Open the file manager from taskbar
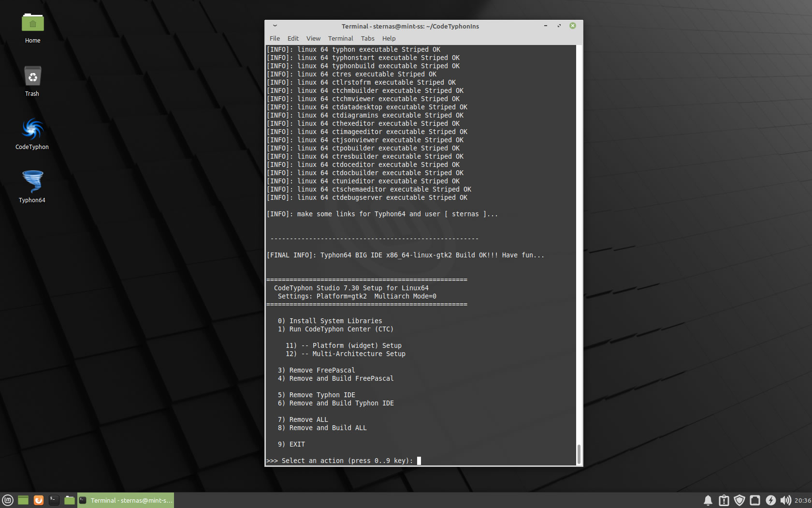This screenshot has height=508, width=812. [x=70, y=500]
